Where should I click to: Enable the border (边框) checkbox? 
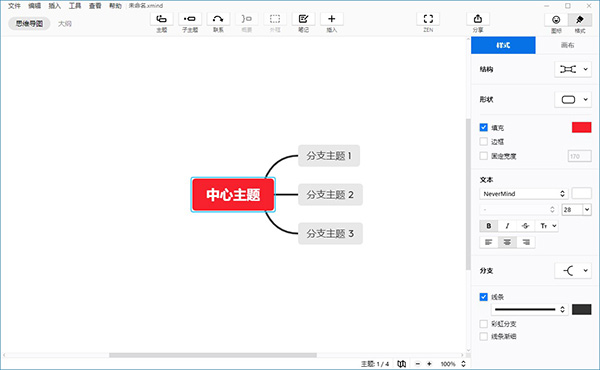tap(484, 142)
